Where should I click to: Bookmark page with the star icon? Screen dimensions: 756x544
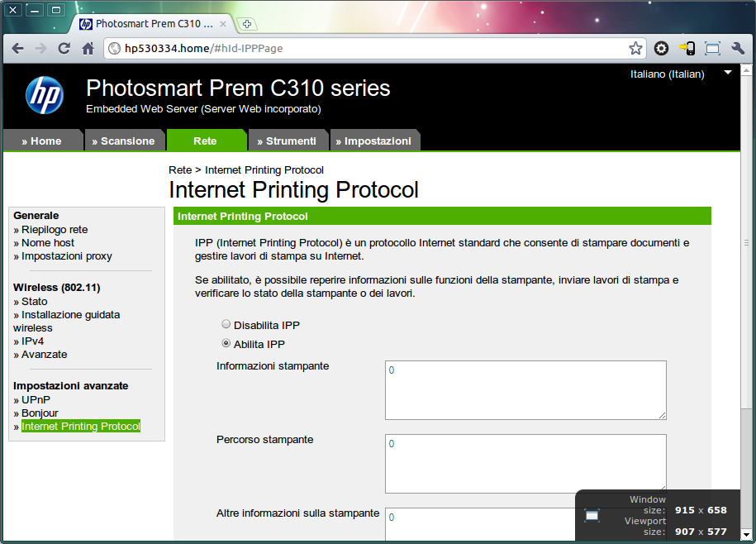point(635,48)
